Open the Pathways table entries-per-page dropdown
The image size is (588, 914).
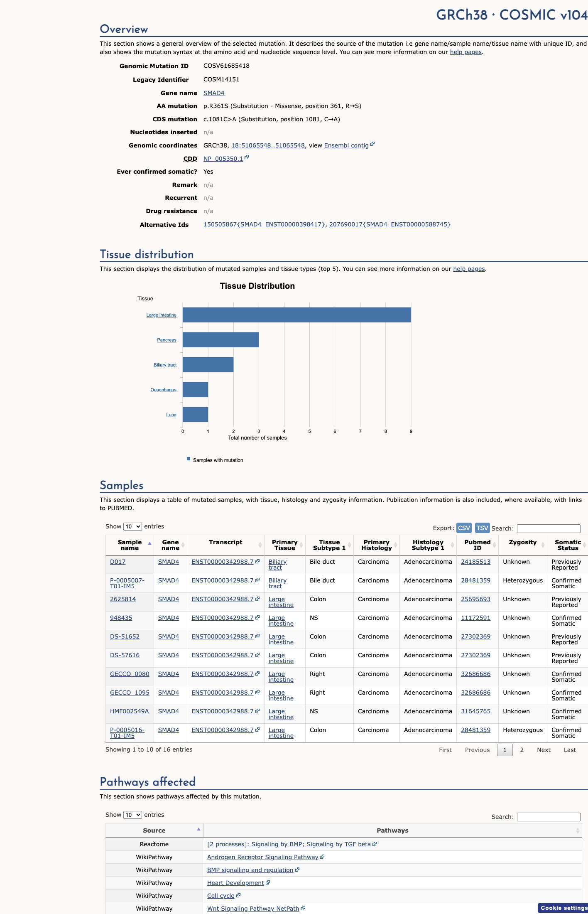(132, 815)
